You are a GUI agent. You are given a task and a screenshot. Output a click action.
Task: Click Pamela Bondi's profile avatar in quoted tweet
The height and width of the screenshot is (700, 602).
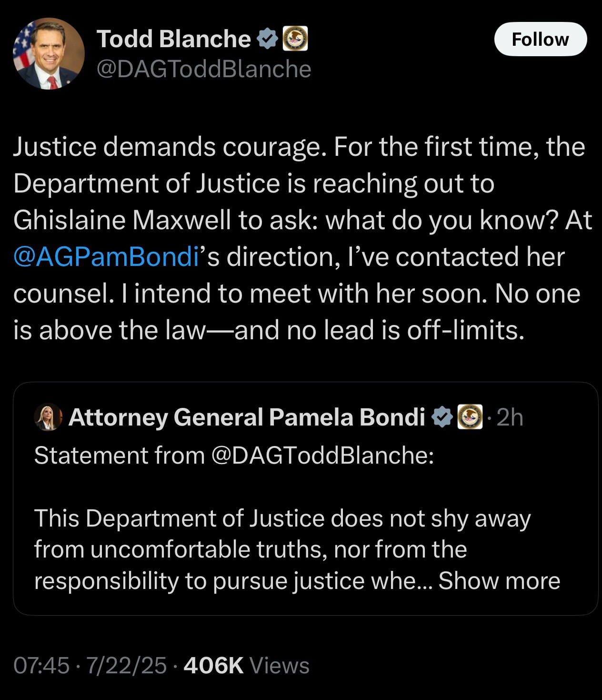click(47, 417)
